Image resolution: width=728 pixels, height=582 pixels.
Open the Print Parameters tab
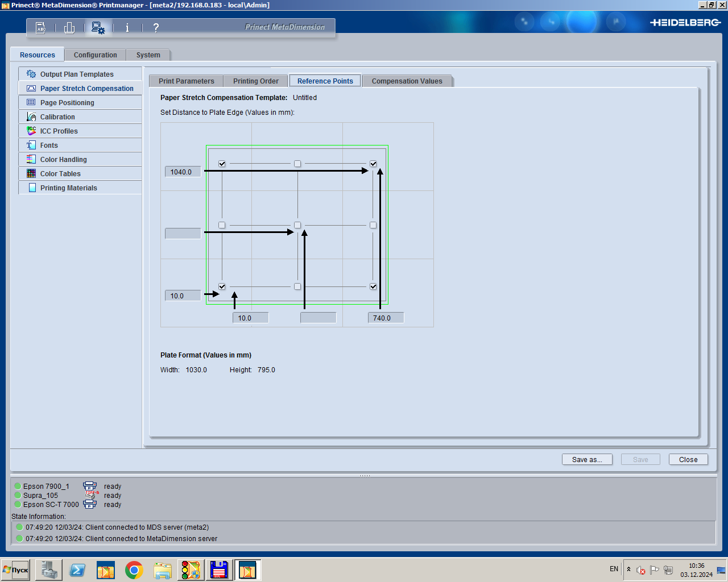[x=187, y=81]
